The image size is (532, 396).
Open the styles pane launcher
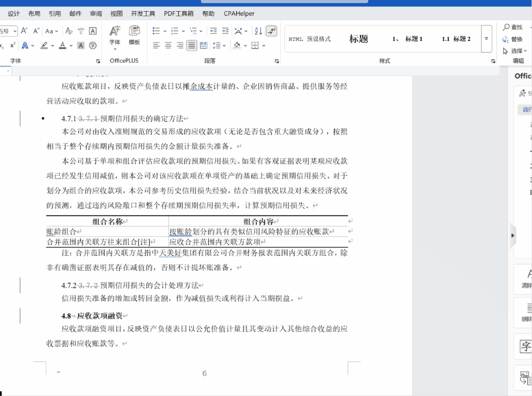[493, 62]
